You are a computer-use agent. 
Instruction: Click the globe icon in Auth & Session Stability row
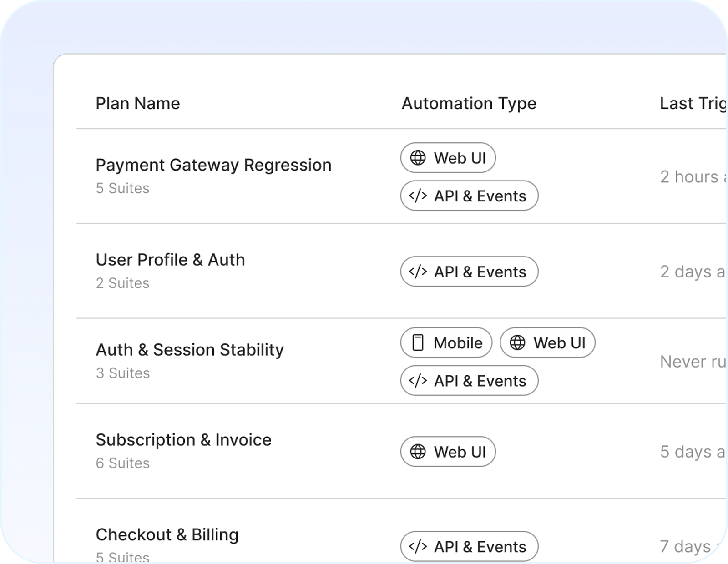pyautogui.click(x=517, y=342)
